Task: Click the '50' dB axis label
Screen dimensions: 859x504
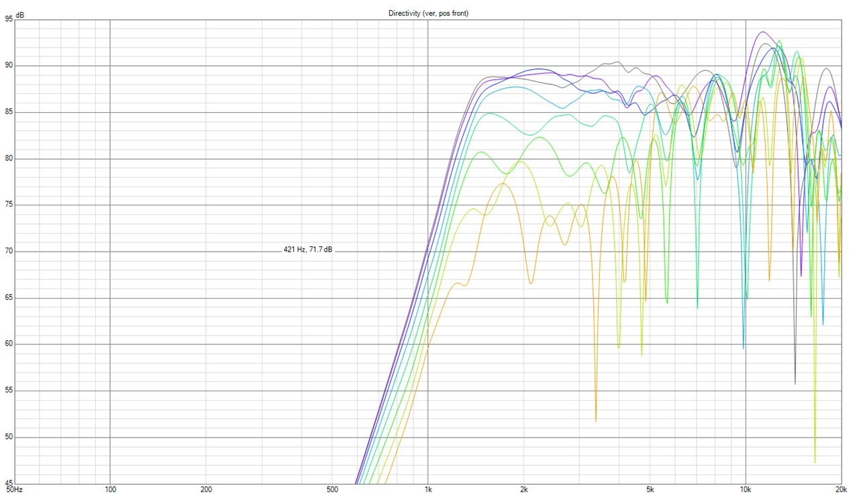Action: (x=9, y=437)
